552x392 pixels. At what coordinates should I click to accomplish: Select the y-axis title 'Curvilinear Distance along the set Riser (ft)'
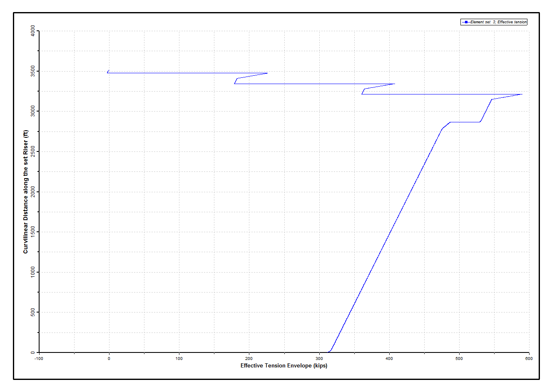click(x=26, y=192)
